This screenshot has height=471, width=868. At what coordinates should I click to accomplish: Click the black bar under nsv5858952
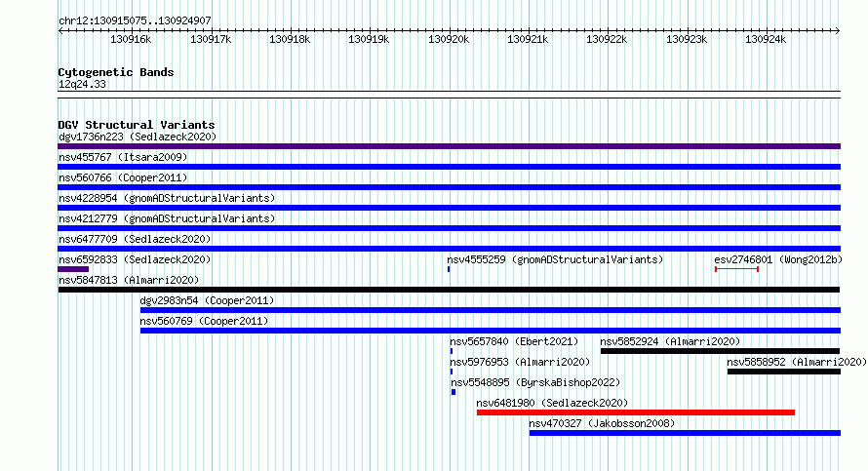[784, 372]
